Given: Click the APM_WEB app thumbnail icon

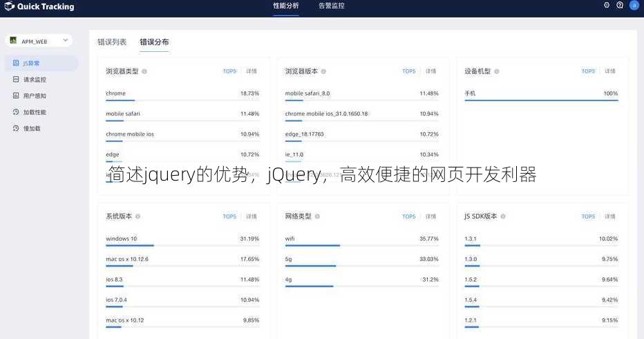Looking at the screenshot, I should point(13,40).
